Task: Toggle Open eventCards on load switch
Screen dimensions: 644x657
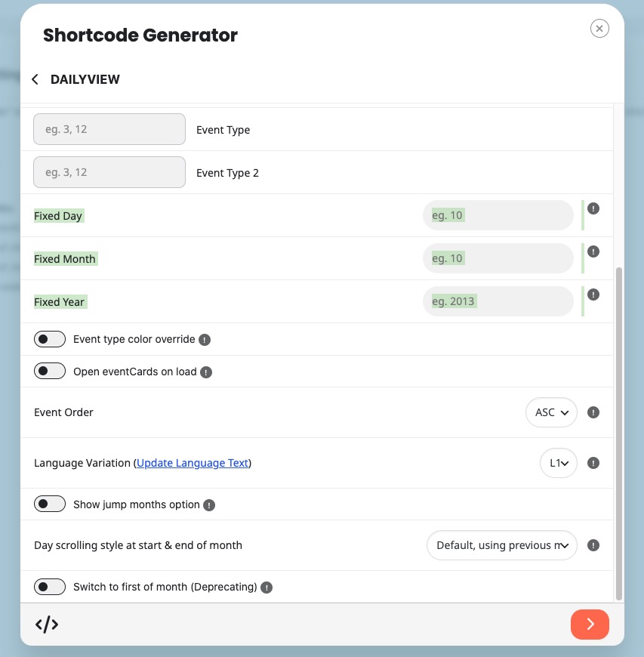Action: pos(50,371)
